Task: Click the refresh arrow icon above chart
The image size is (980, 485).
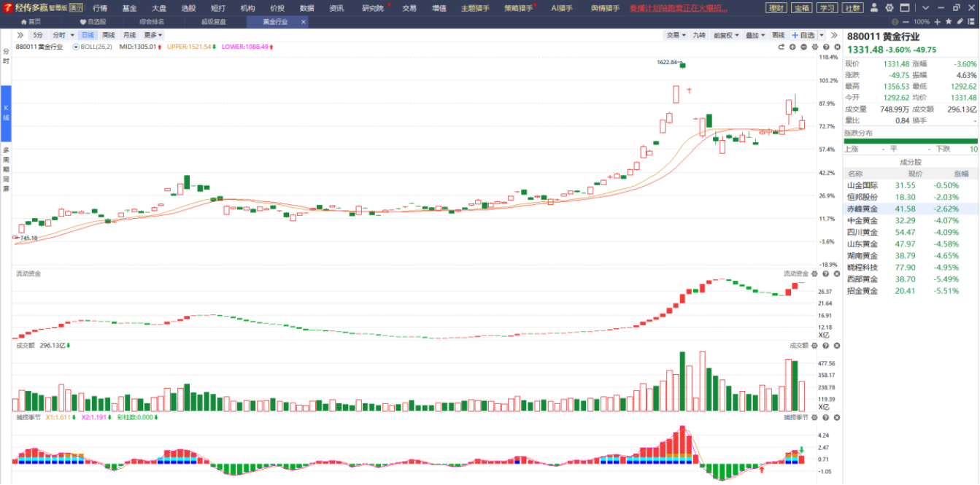Action: click(781, 47)
